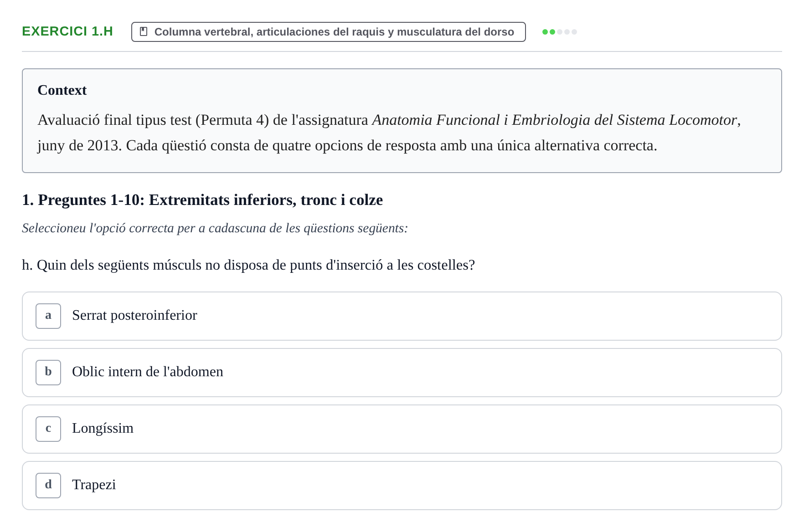804x532 pixels.
Task: Select option d Trapezi
Action: click(x=402, y=486)
